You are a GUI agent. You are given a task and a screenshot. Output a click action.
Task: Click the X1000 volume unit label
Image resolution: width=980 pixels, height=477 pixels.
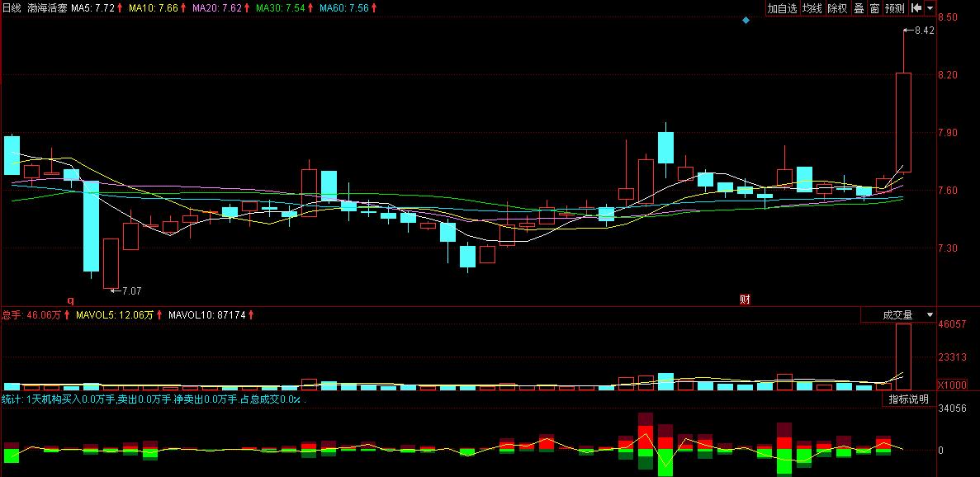coord(951,385)
